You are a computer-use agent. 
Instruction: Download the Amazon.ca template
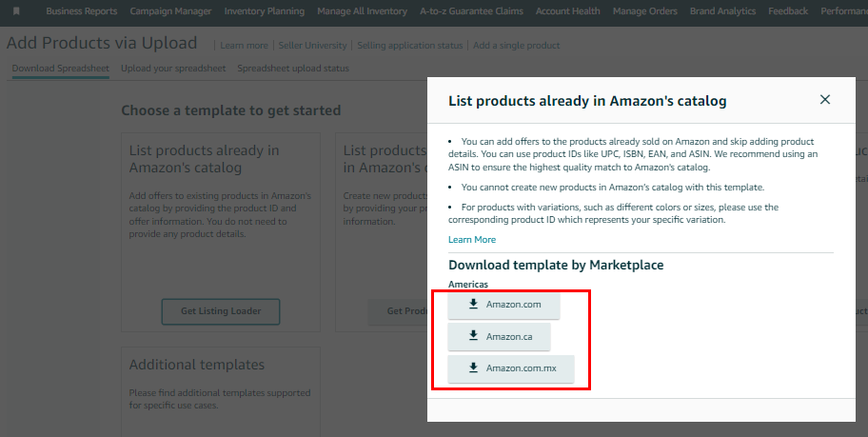(x=500, y=337)
